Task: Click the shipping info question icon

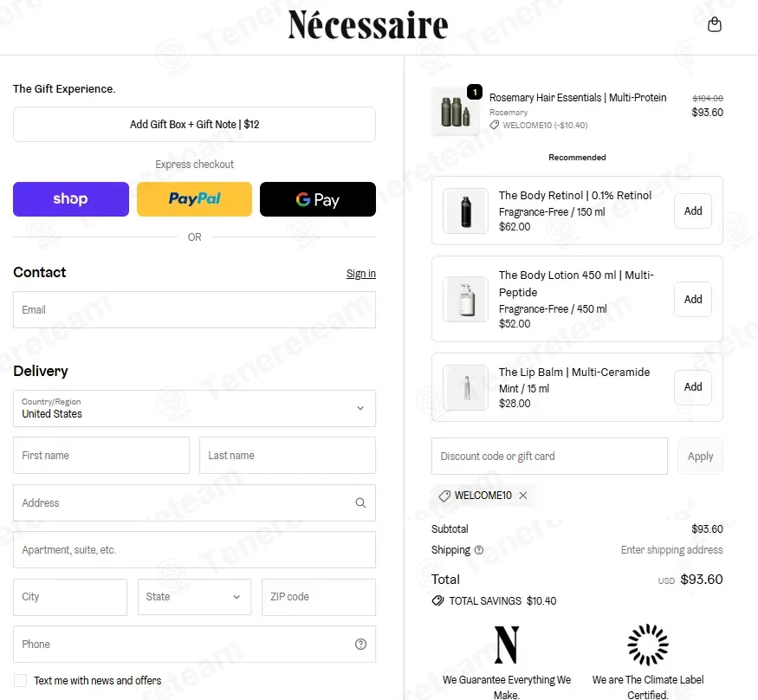Action: tap(478, 550)
